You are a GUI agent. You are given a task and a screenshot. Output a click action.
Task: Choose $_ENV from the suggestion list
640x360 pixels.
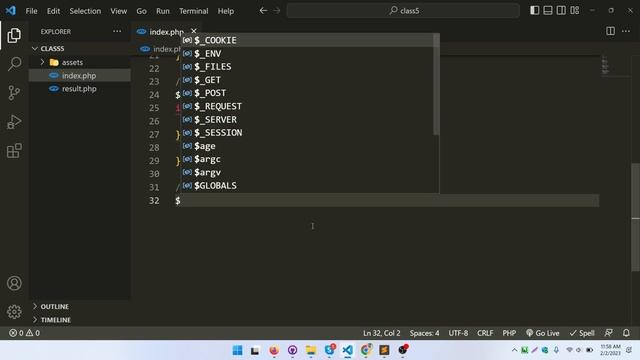coord(307,53)
